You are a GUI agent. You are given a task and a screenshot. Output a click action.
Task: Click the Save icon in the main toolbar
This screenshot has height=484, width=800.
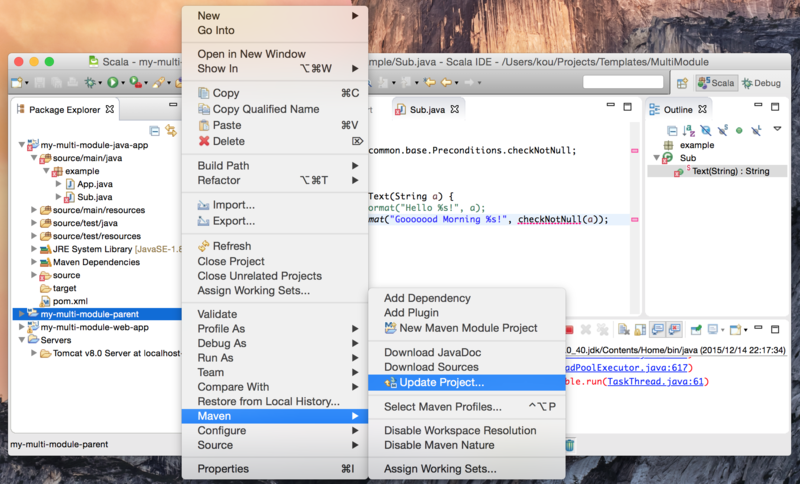pos(40,82)
